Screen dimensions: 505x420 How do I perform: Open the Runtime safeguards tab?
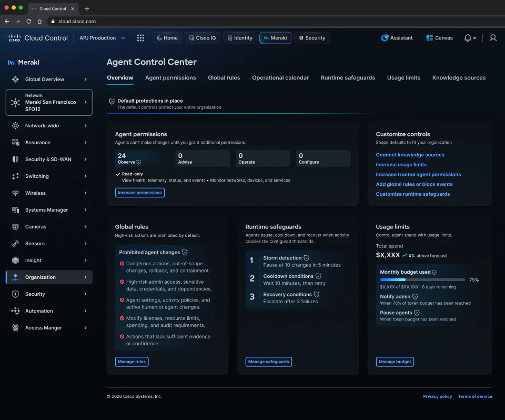pos(348,78)
